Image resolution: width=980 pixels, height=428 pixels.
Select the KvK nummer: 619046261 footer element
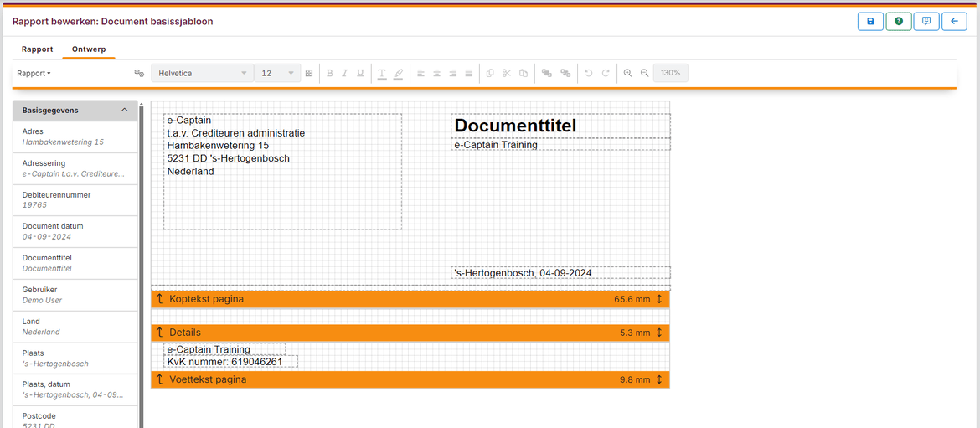pos(230,362)
